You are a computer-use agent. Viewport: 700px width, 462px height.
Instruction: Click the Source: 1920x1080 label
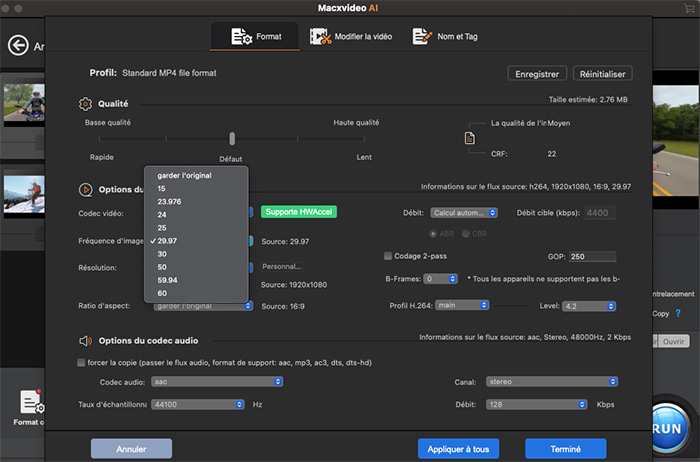[294, 285]
